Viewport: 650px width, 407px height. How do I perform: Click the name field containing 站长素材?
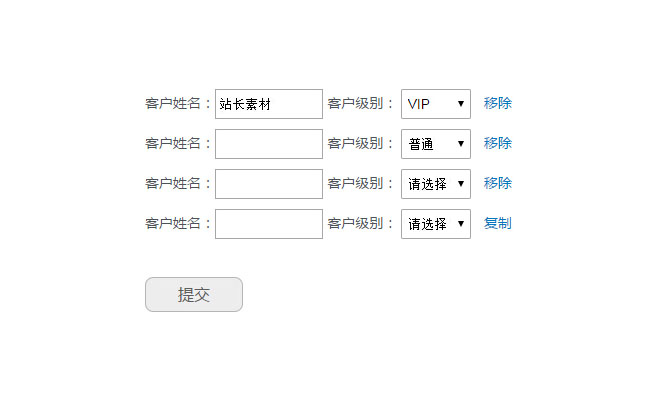click(x=268, y=104)
